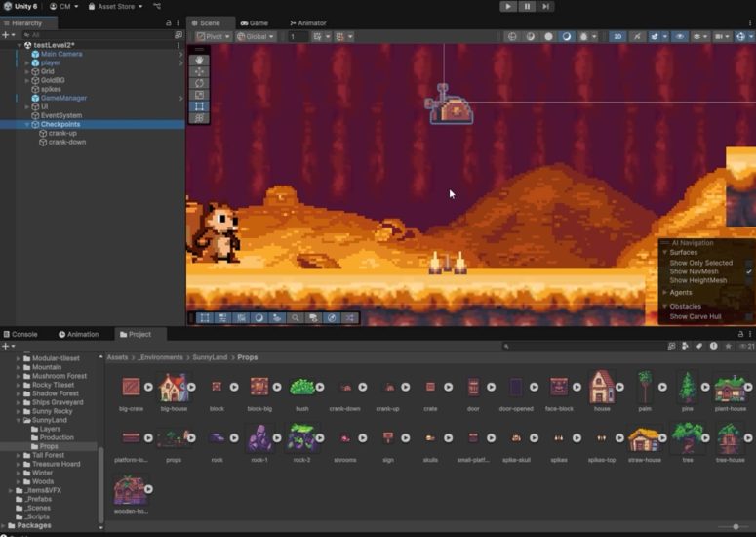Select the face-block asset
756x537 pixels.
click(x=559, y=388)
